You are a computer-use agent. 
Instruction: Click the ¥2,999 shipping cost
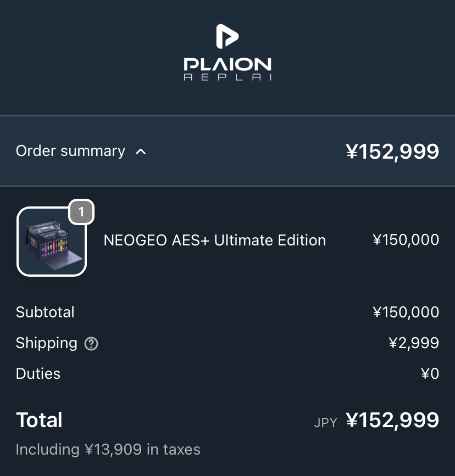(414, 343)
